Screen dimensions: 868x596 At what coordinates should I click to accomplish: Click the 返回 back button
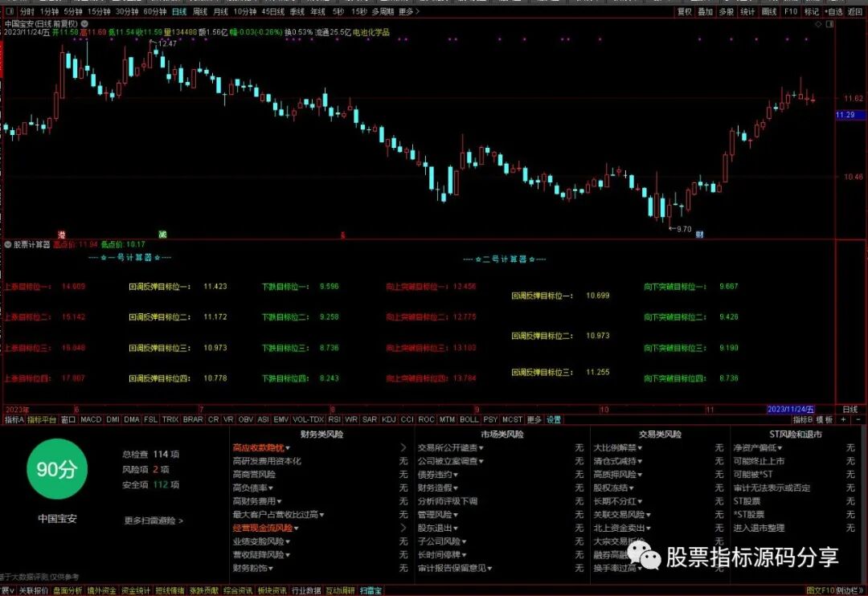855,11
